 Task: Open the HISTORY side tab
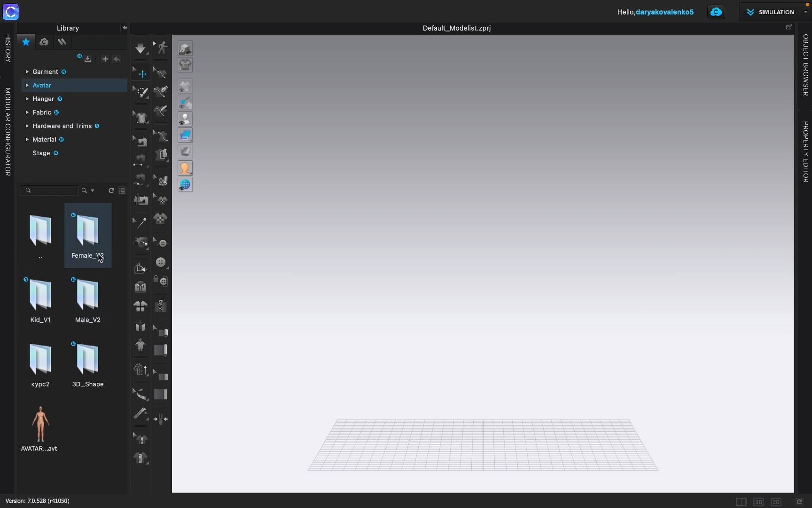8,48
